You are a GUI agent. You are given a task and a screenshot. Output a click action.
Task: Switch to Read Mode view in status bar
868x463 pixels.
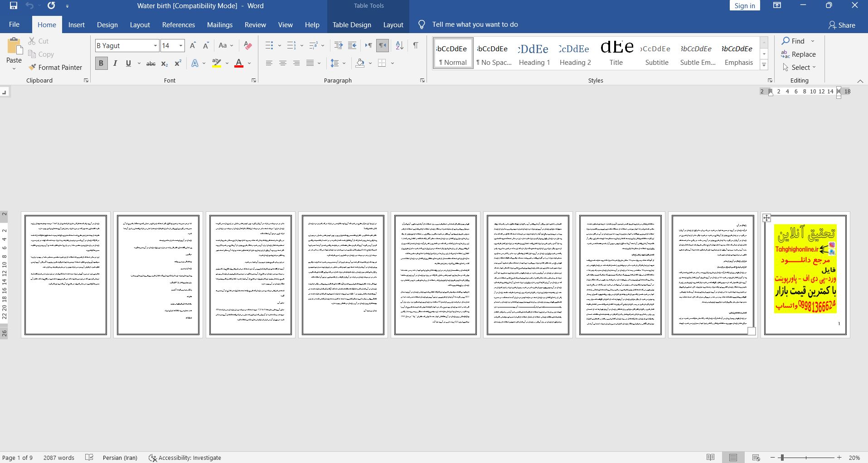(710, 458)
